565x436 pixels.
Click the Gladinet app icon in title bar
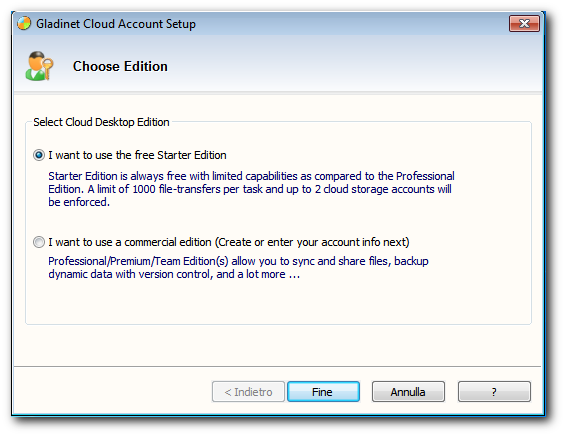tap(24, 24)
